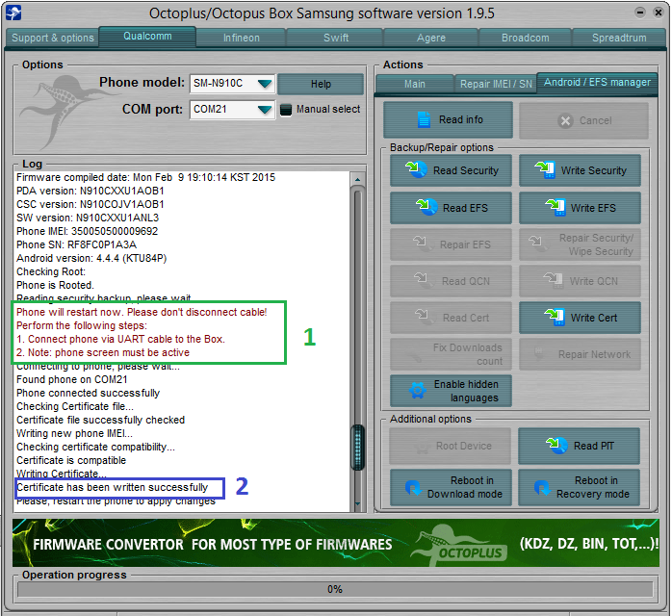Image resolution: width=672 pixels, height=616 pixels.
Task: Click the Octoplus app logo in the title bar
Action: coord(13,13)
